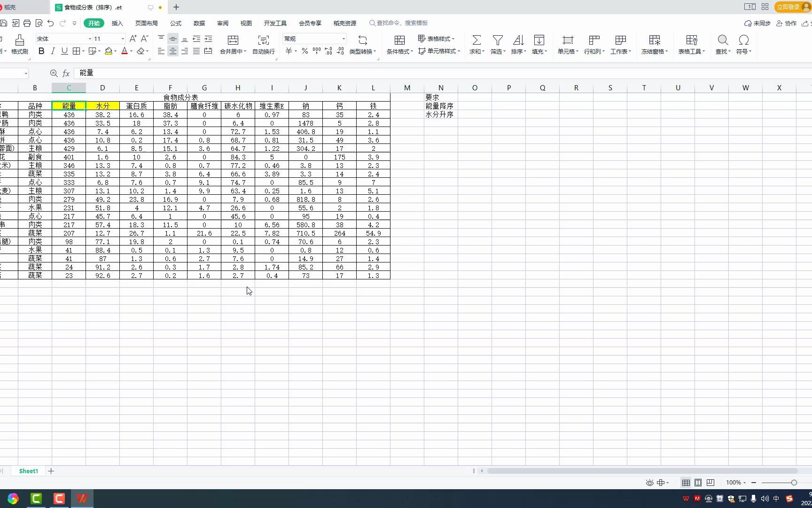Image resolution: width=812 pixels, height=508 pixels.
Task: Click the Find magnifier icon
Action: pyautogui.click(x=723, y=40)
